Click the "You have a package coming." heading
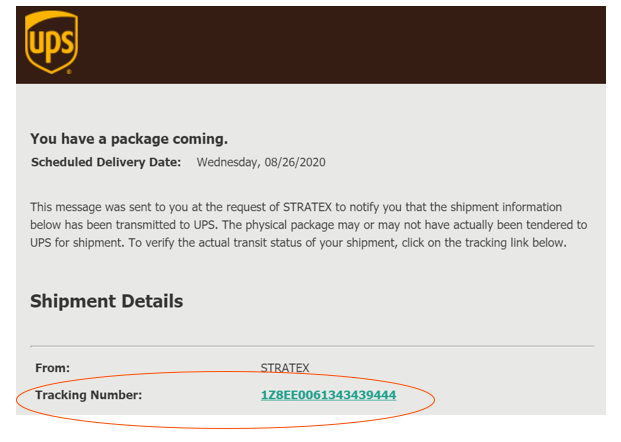The image size is (621, 442). coord(129,139)
